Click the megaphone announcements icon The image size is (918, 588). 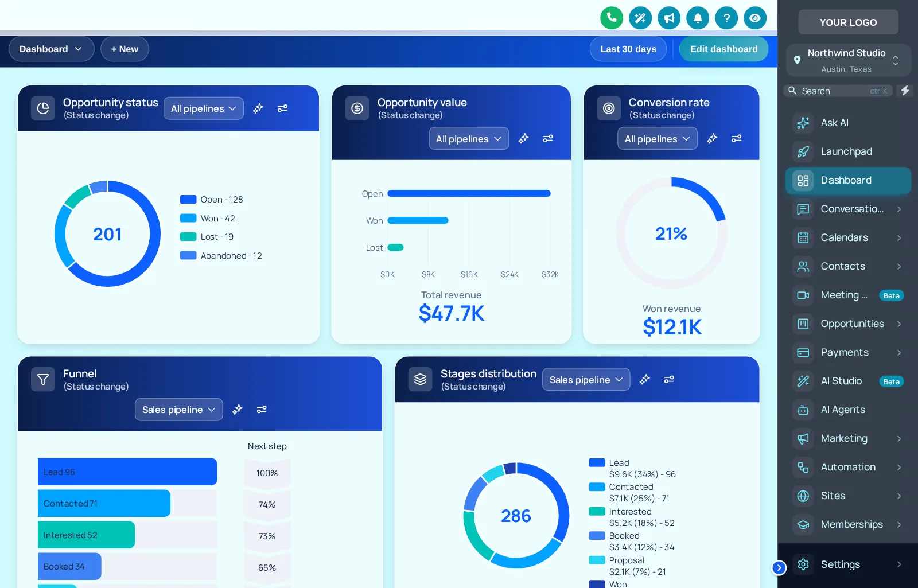pos(669,18)
